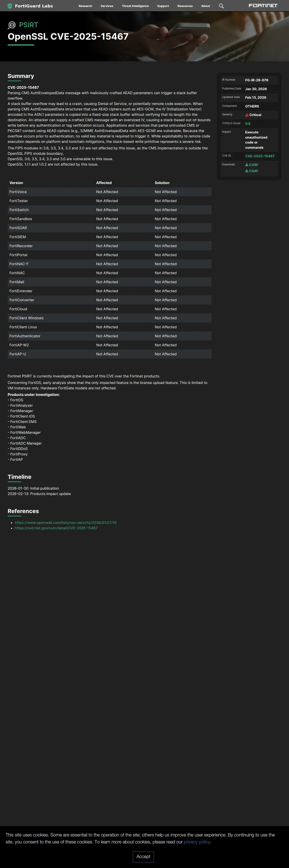Select the FortiSandbox table row name
Screen dimensions: 289x868
pos(20,219)
